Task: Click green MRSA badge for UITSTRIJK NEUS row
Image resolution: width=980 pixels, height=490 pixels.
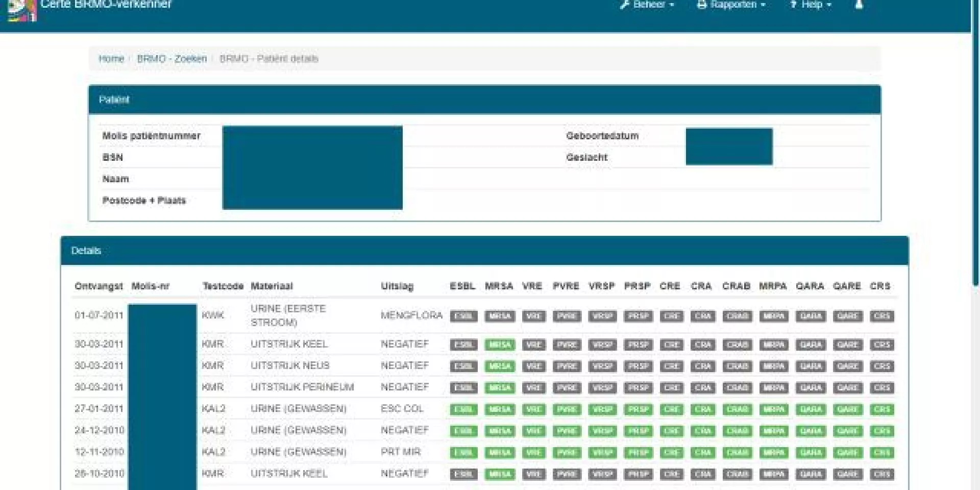Action: click(500, 366)
